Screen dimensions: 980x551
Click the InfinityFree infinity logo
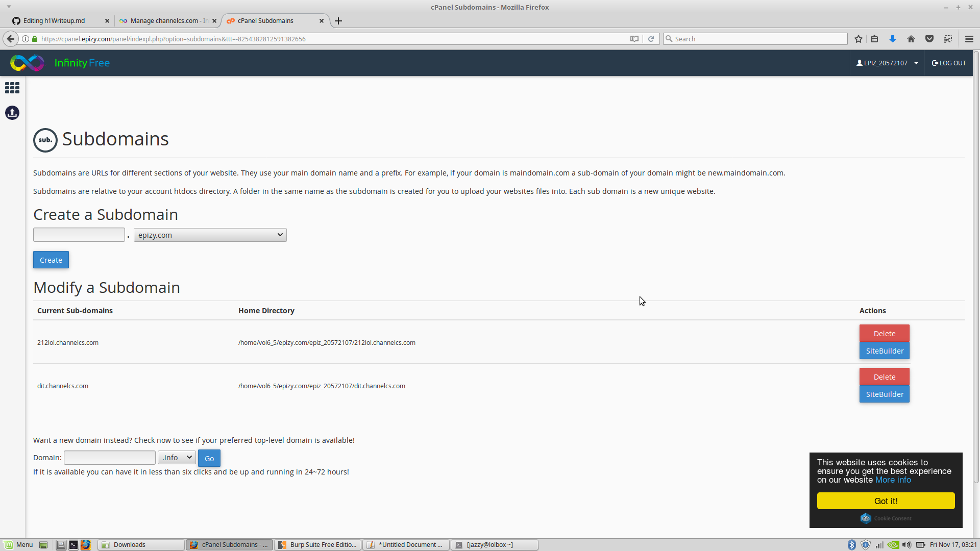click(x=27, y=63)
